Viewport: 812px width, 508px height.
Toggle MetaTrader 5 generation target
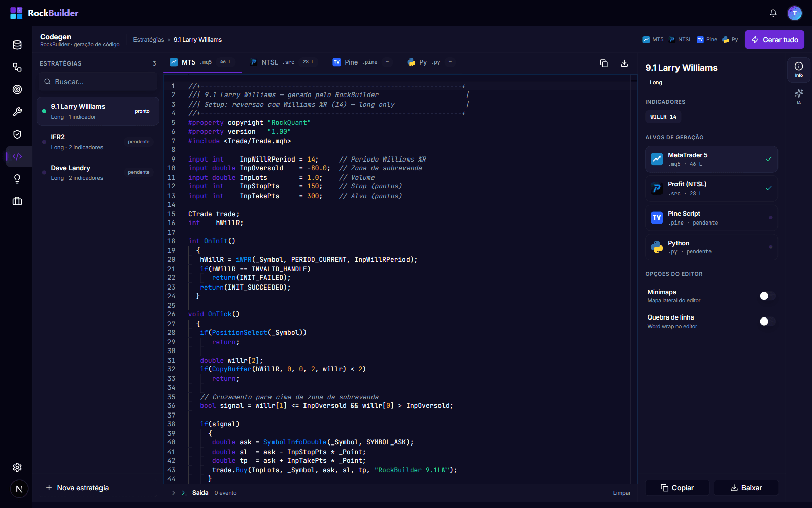tap(712, 160)
